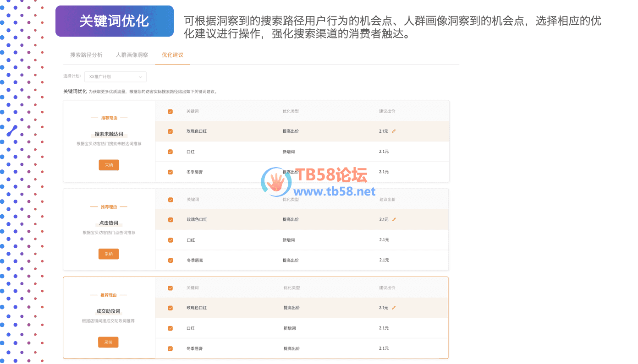Viewport: 638px width, 364px height.
Task: Click the pencil edit icon in 搜索未触达词 section
Action: click(394, 131)
